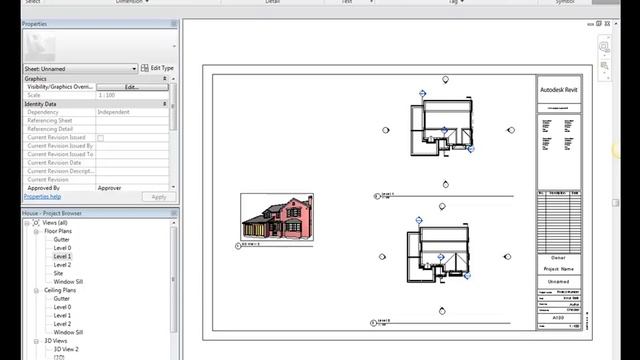The image size is (640, 360).
Task: Select blue marker at upper plan's top-left corner
Action: [422, 93]
